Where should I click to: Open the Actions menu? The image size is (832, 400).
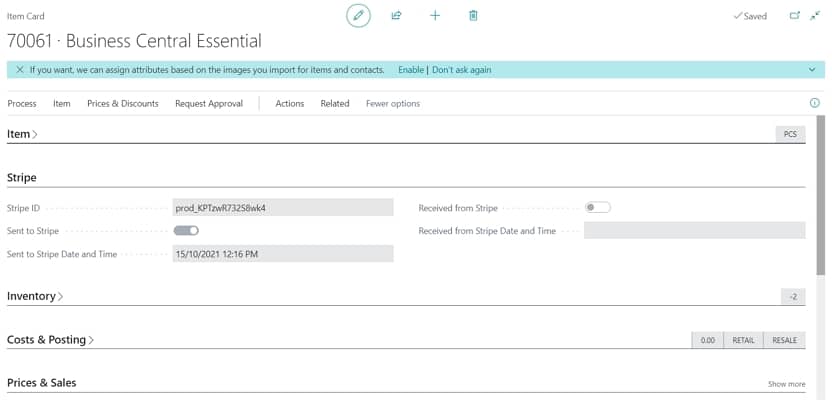tap(290, 103)
